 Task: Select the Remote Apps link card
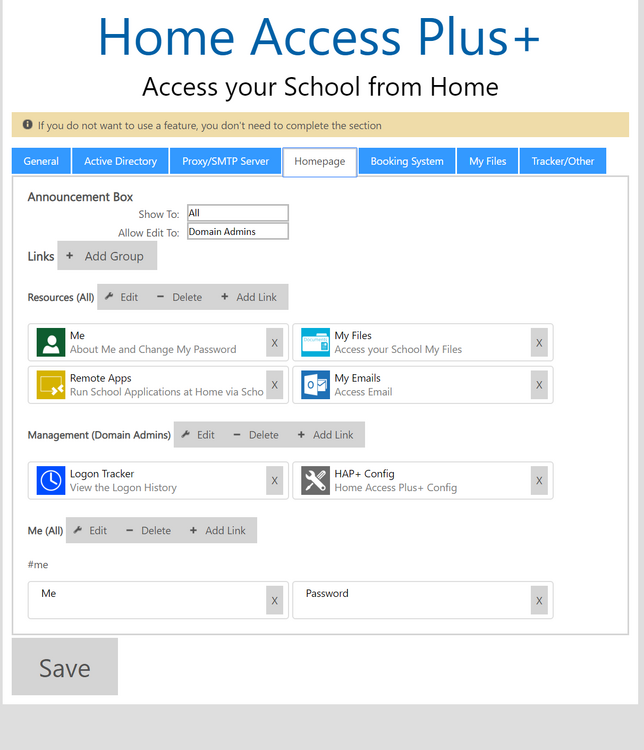point(158,385)
